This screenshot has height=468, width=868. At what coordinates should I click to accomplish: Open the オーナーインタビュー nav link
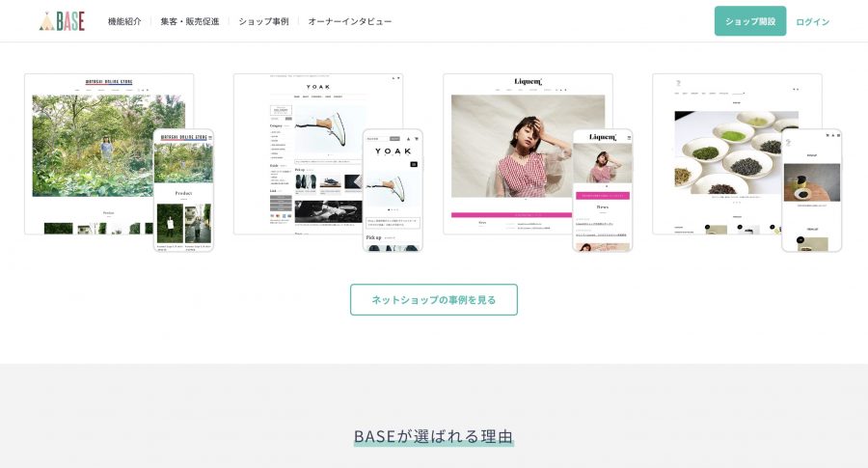(x=350, y=21)
